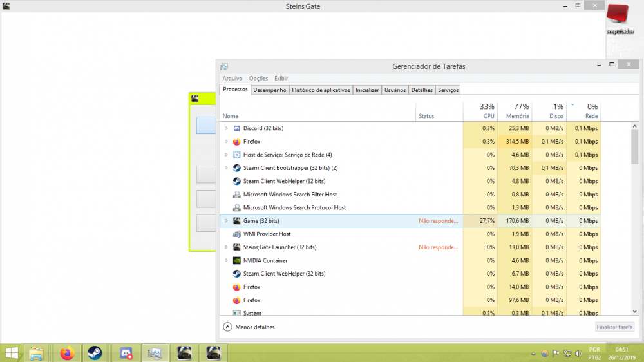The height and width of the screenshot is (362, 644).
Task: Switch to the Detalhes tab
Action: 422,90
